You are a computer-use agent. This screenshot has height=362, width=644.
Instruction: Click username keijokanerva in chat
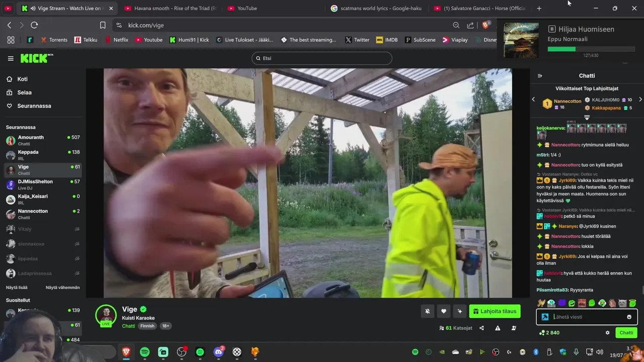(551, 128)
